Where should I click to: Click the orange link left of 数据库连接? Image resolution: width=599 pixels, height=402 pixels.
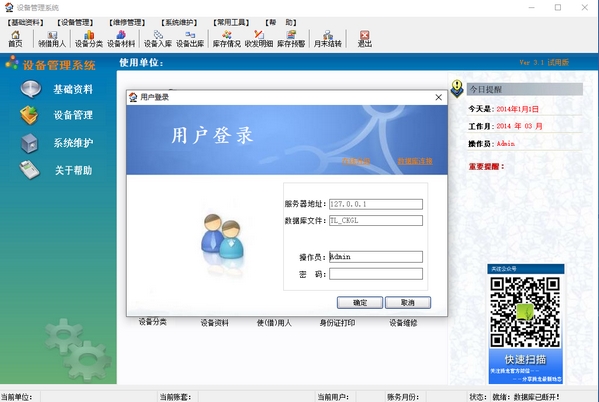click(x=356, y=161)
